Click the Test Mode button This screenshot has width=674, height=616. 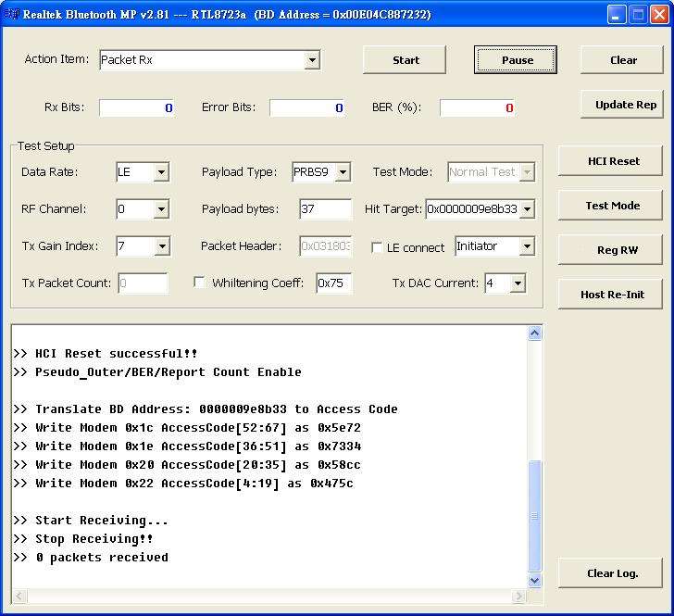click(x=610, y=206)
